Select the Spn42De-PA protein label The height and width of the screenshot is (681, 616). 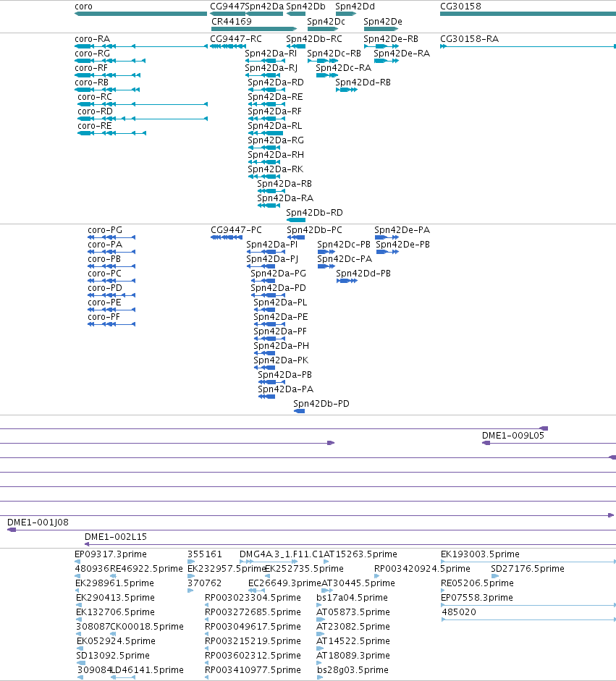[x=402, y=230]
